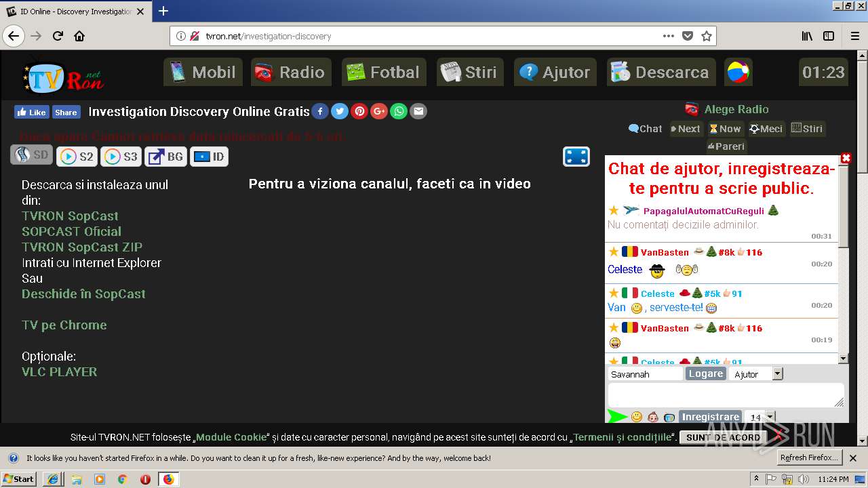Open the Fotbal menu in site header
This screenshot has height=488, width=868.
(x=384, y=72)
